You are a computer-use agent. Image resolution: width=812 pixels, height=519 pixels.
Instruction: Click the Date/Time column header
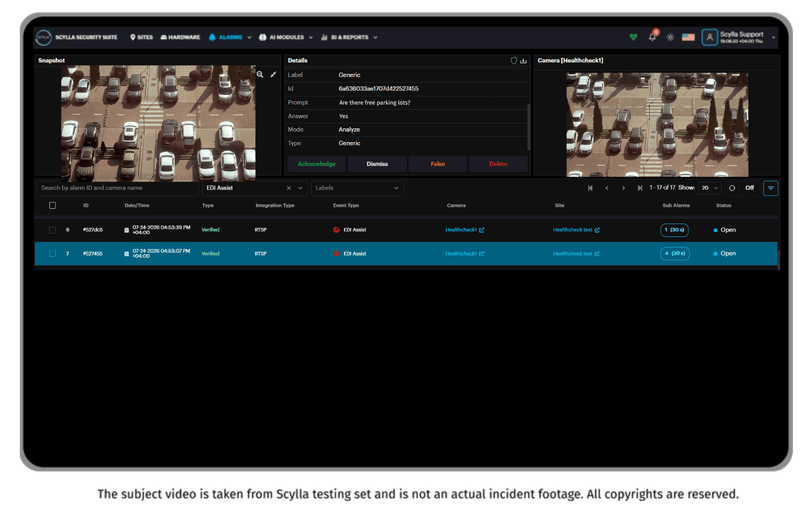137,206
